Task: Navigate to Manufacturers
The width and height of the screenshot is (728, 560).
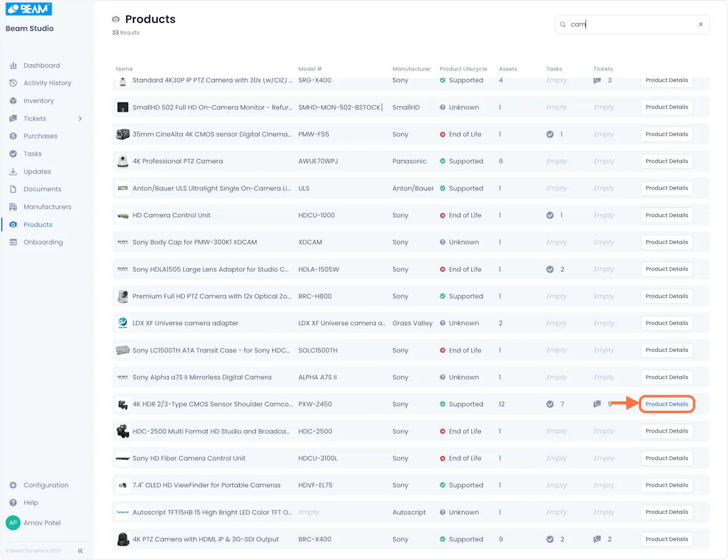Action: pos(47,207)
